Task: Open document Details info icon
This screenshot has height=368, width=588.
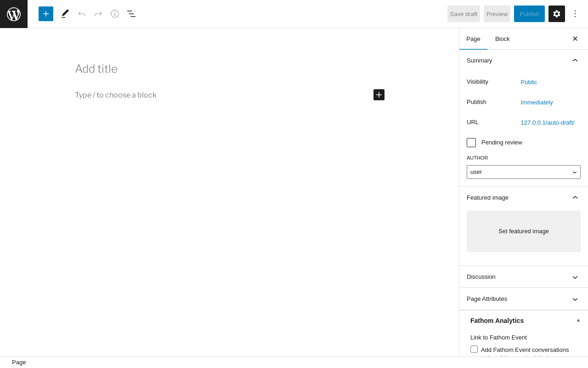Action: (115, 14)
